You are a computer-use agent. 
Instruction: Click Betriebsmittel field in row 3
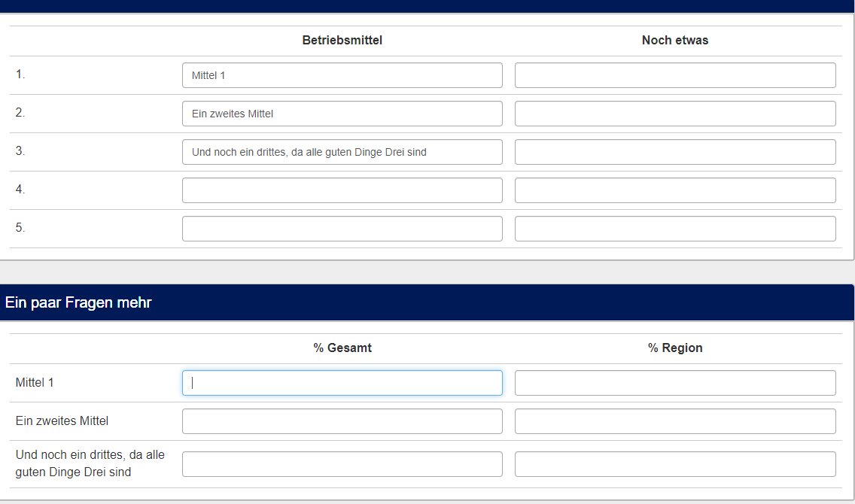pyautogui.click(x=342, y=152)
